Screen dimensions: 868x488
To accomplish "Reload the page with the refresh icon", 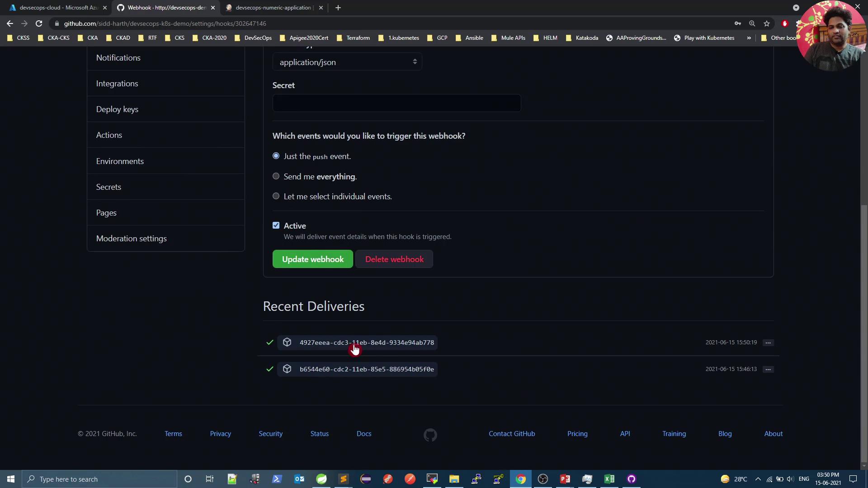I will coord(39,23).
